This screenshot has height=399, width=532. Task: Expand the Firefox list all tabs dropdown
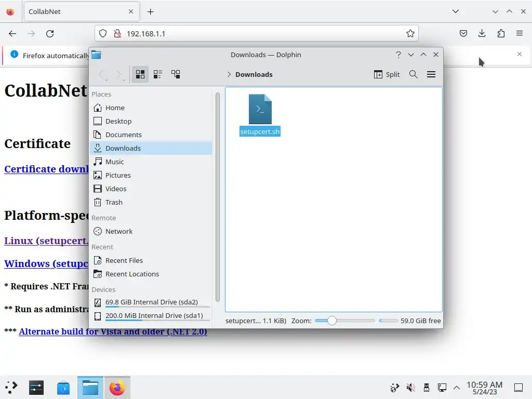pyautogui.click(x=456, y=11)
